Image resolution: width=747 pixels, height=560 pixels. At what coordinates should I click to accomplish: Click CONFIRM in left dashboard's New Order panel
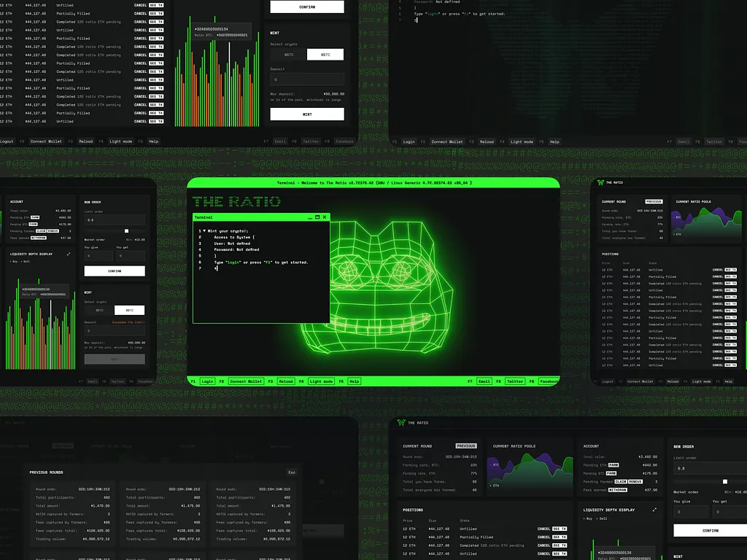click(x=115, y=271)
